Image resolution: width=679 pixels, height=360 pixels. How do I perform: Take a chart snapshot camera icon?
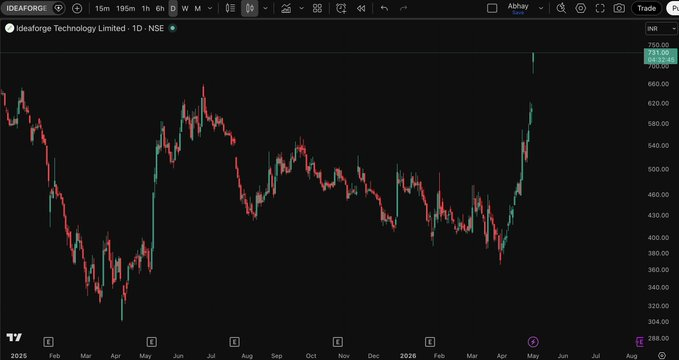coord(619,8)
